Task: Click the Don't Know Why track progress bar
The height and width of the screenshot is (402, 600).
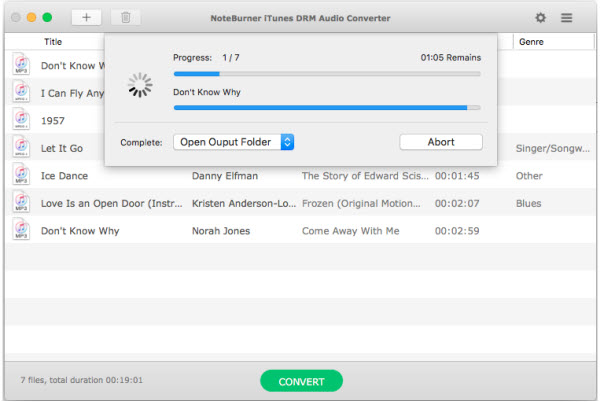Action: click(327, 108)
